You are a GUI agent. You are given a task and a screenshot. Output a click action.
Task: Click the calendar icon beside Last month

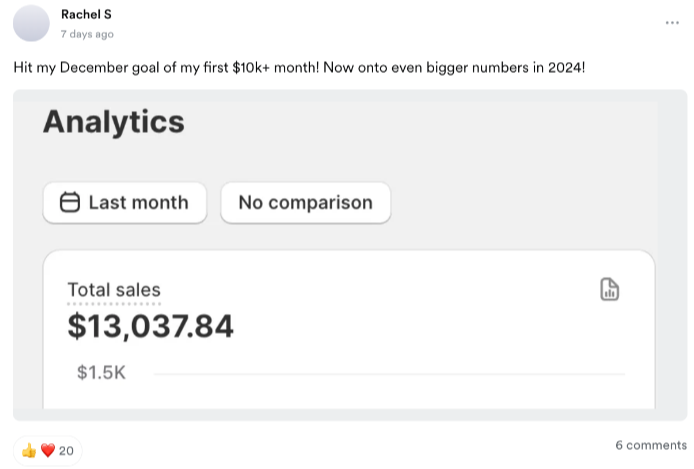tap(70, 203)
